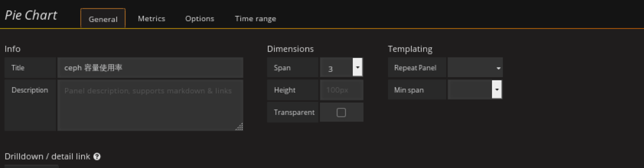The image size is (644, 168).
Task: Click the Repeat Panel label
Action: pos(415,68)
